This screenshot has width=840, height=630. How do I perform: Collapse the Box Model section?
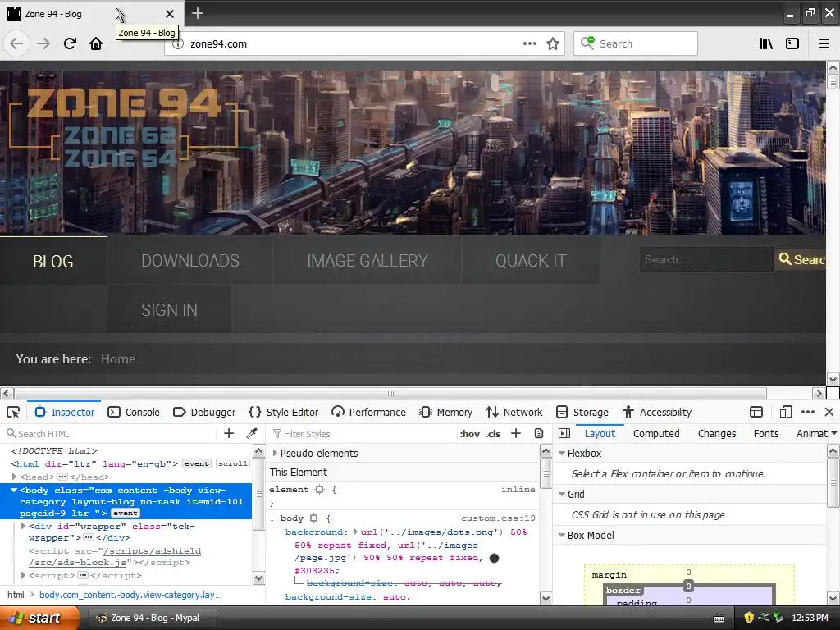(x=562, y=535)
